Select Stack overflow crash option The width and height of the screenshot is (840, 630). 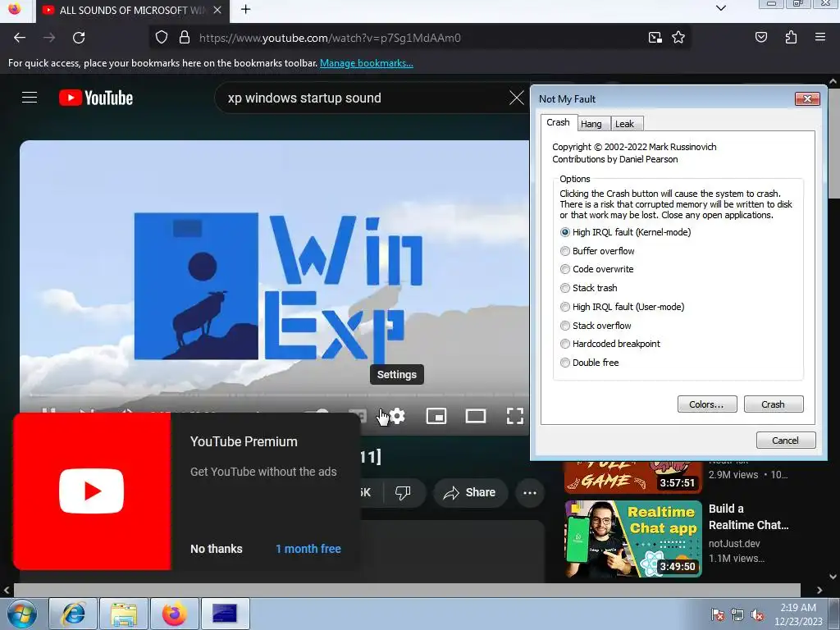click(x=596, y=325)
